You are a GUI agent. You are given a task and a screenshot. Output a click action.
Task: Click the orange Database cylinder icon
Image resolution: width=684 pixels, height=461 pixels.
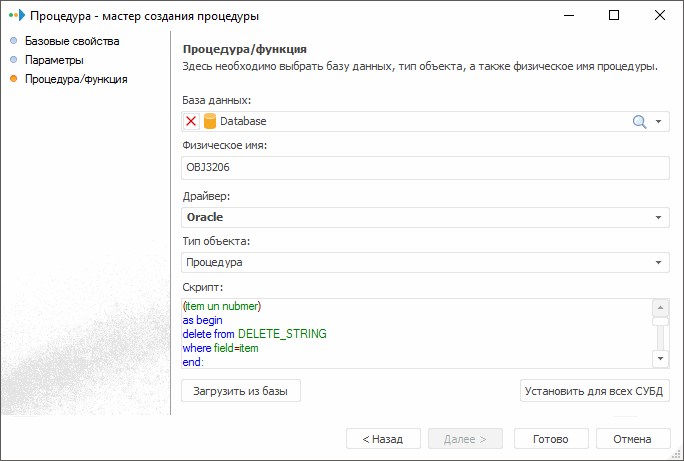click(x=210, y=121)
